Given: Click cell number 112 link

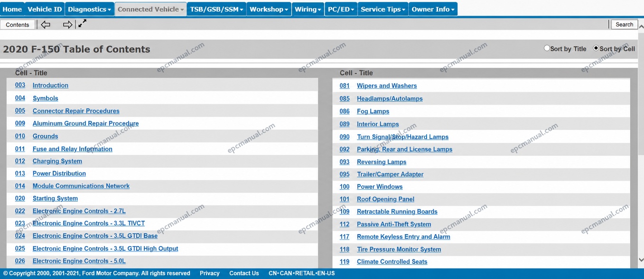Looking at the screenshot, I should pyautogui.click(x=345, y=224).
